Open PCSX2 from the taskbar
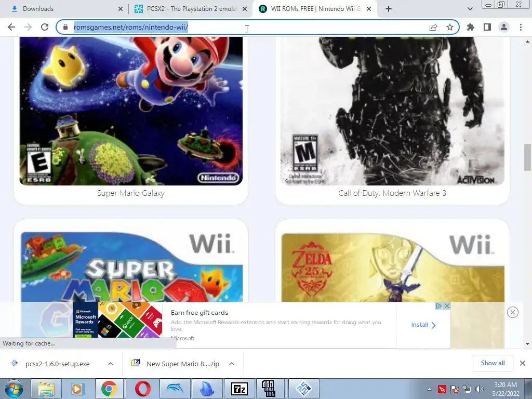 click(303, 389)
